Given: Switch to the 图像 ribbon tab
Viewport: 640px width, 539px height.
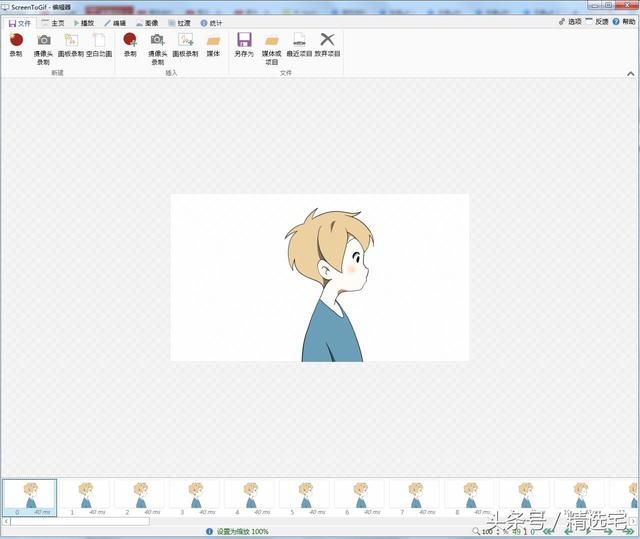Looking at the screenshot, I should [147, 23].
